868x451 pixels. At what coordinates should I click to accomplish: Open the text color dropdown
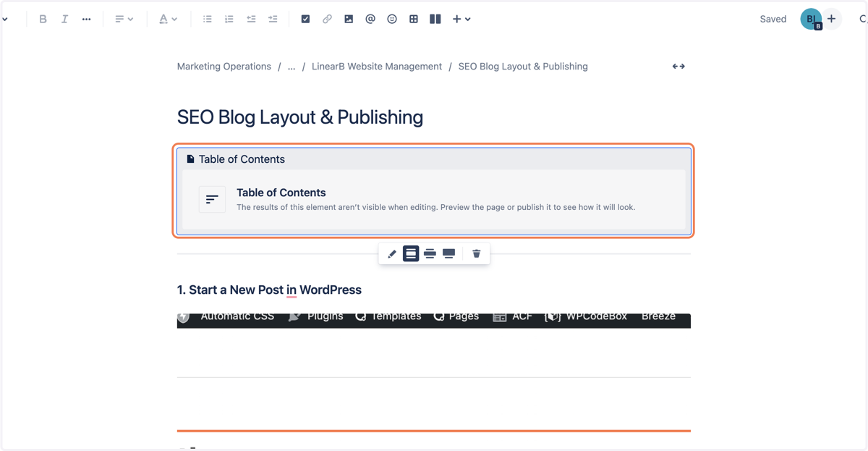[x=168, y=19]
